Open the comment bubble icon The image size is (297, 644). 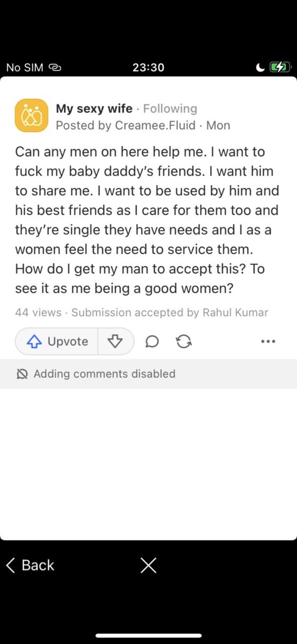[152, 341]
